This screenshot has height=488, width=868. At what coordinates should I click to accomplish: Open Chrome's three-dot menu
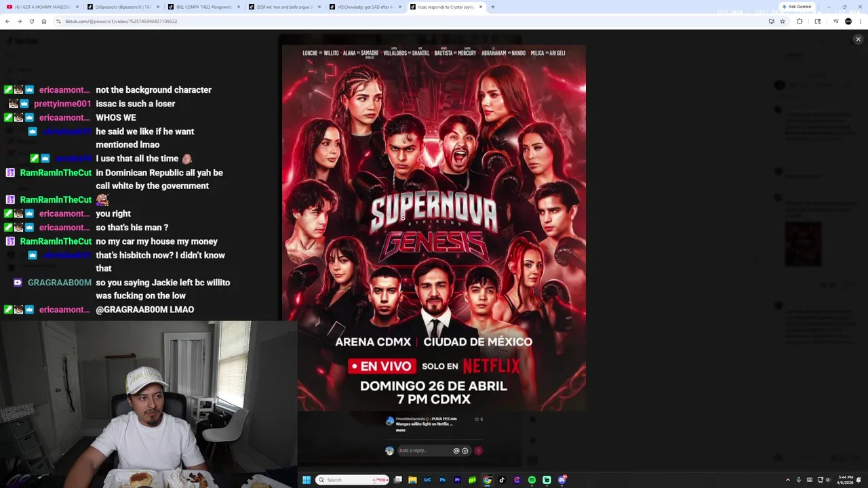pos(861,21)
